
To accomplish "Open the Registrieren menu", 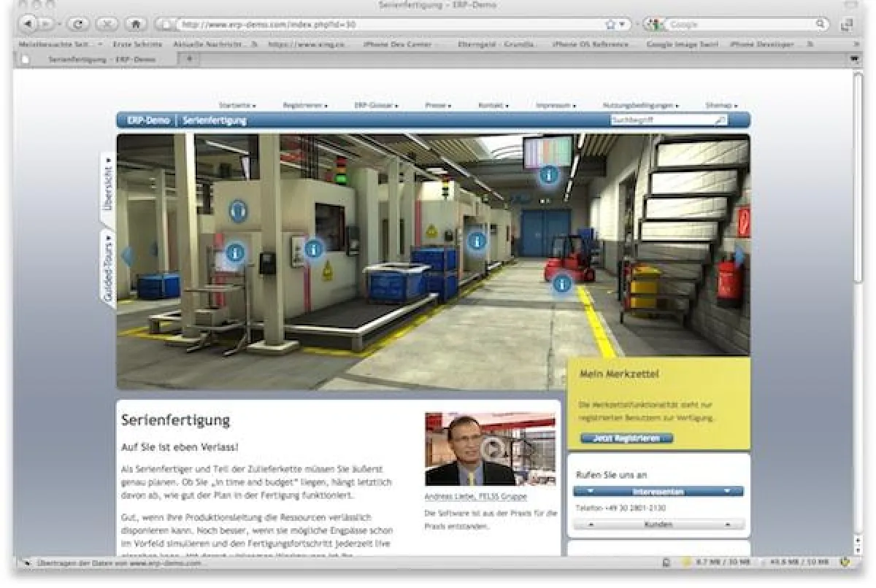I will 304,106.
